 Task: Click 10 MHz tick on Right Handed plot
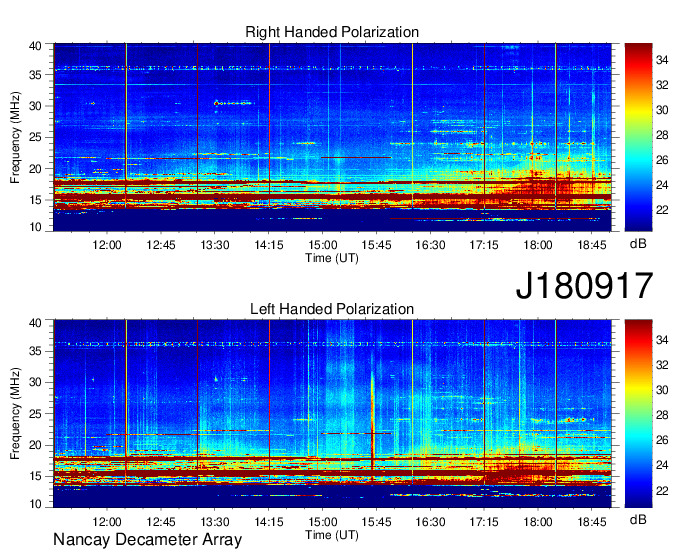(x=36, y=227)
